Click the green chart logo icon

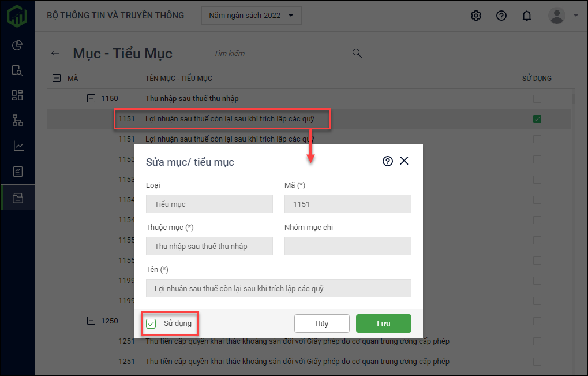17,16
